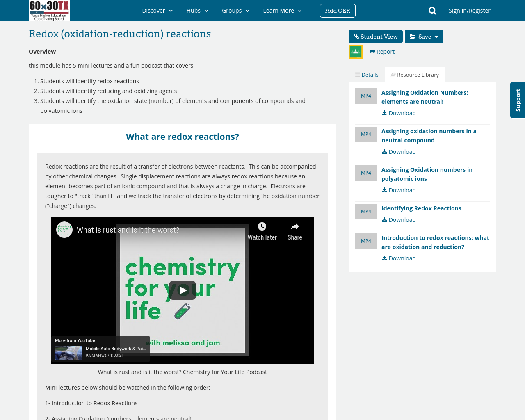Click the 60x30TX Coordinating Board logo
Screen dimensions: 525x420
coord(49,10)
